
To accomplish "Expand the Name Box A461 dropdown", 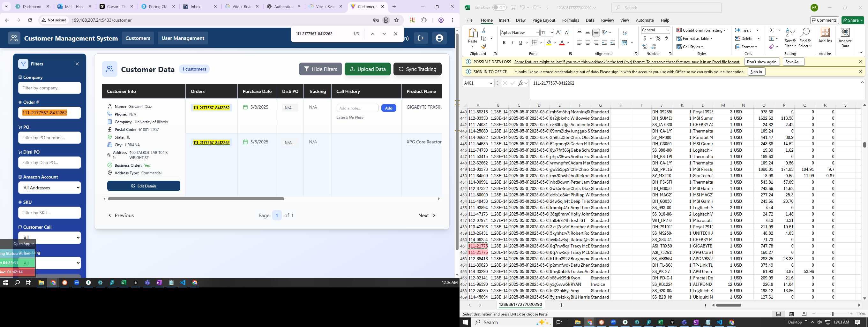I will pos(490,83).
